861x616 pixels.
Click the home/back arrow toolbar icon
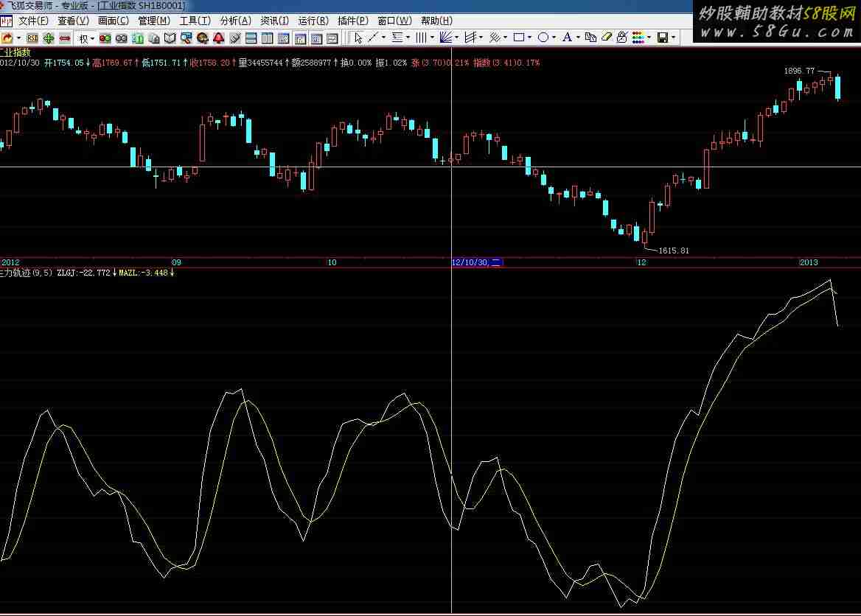7,38
